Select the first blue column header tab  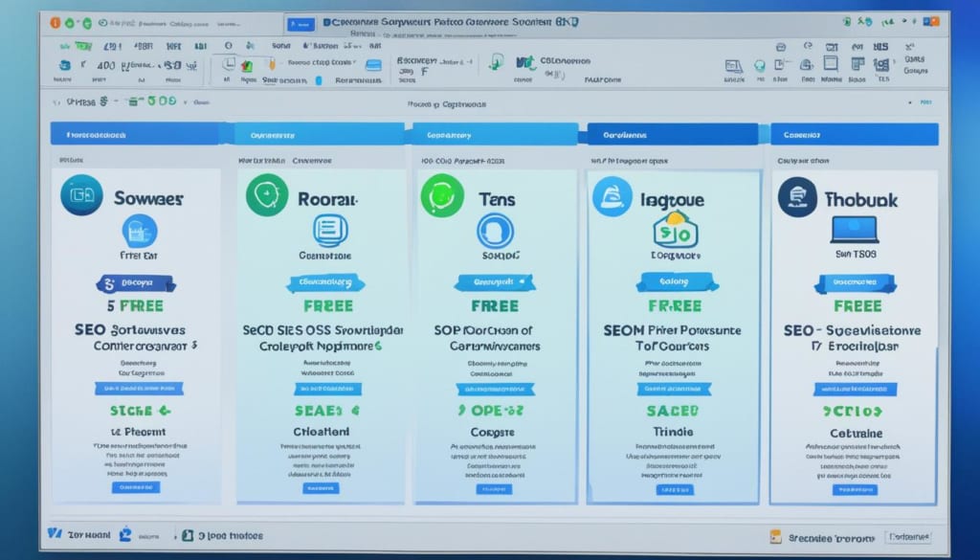click(x=134, y=134)
